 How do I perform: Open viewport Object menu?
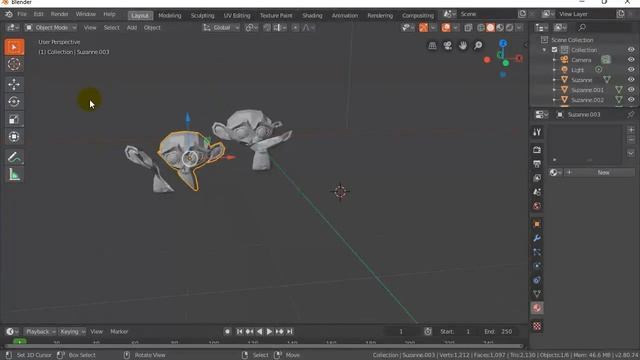click(x=152, y=28)
